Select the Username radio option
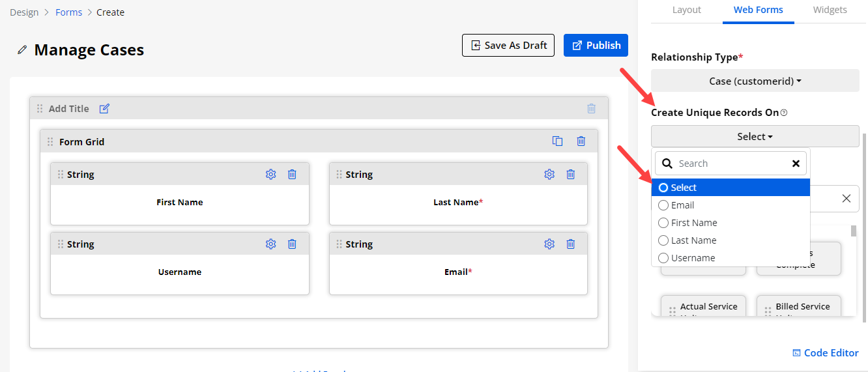 coord(663,258)
